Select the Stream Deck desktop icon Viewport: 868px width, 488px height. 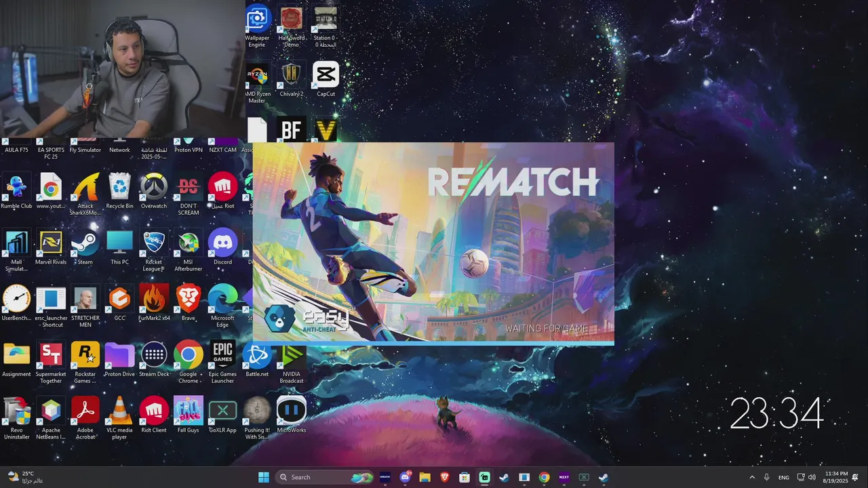click(154, 360)
